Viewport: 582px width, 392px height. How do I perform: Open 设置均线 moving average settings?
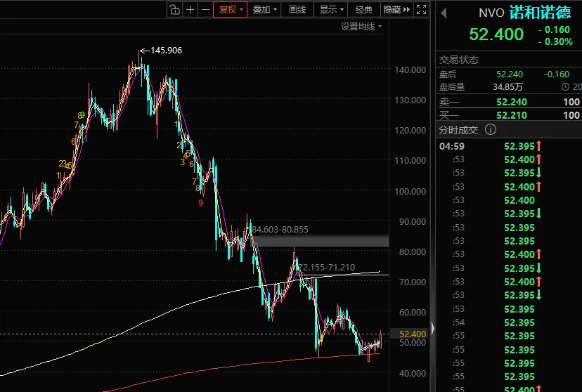click(361, 27)
